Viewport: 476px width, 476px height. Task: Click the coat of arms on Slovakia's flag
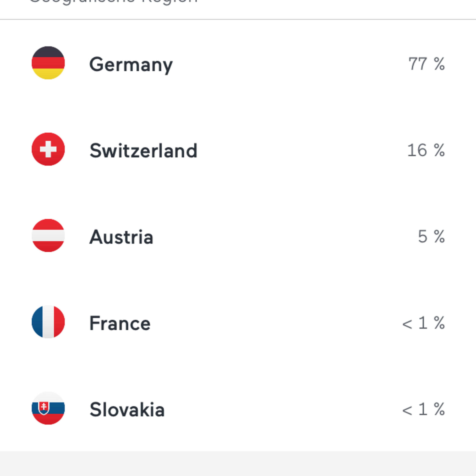[44, 408]
